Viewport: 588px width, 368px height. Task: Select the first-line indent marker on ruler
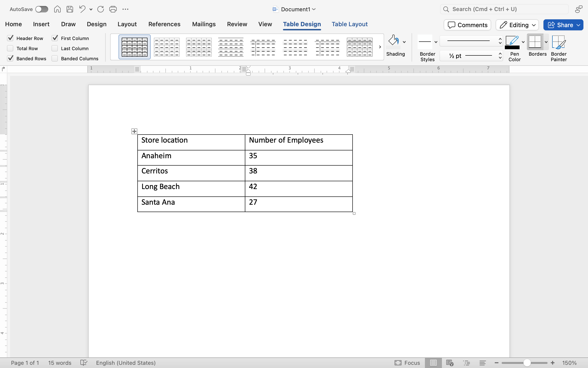(x=248, y=67)
